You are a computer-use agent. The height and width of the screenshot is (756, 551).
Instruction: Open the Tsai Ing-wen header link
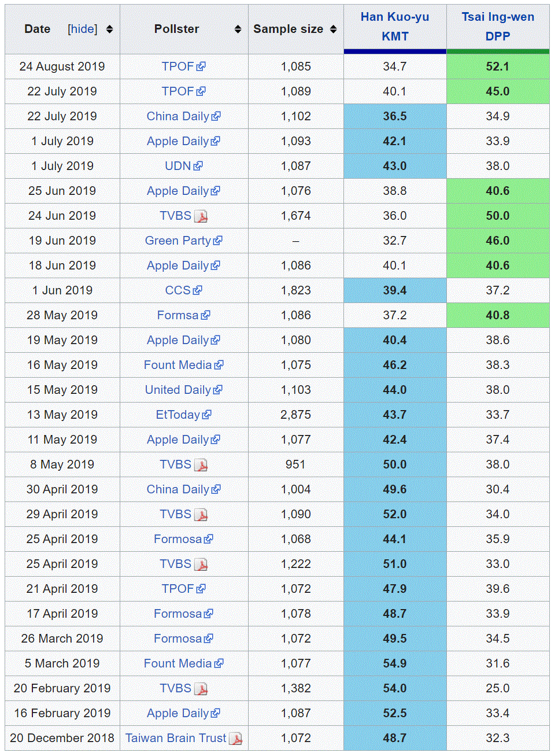(x=497, y=17)
